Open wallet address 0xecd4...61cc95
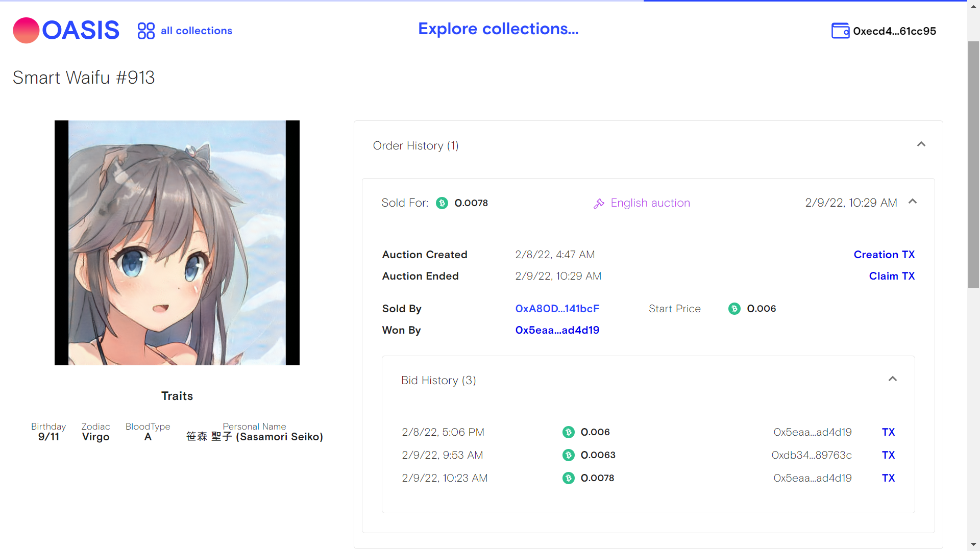980x551 pixels. point(894,31)
